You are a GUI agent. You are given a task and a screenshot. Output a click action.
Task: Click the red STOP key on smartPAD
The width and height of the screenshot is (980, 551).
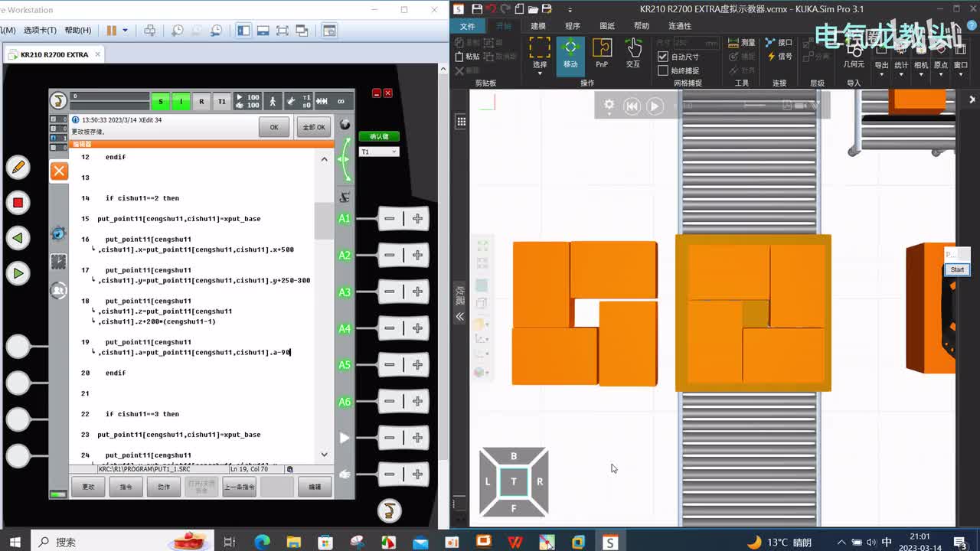click(18, 203)
